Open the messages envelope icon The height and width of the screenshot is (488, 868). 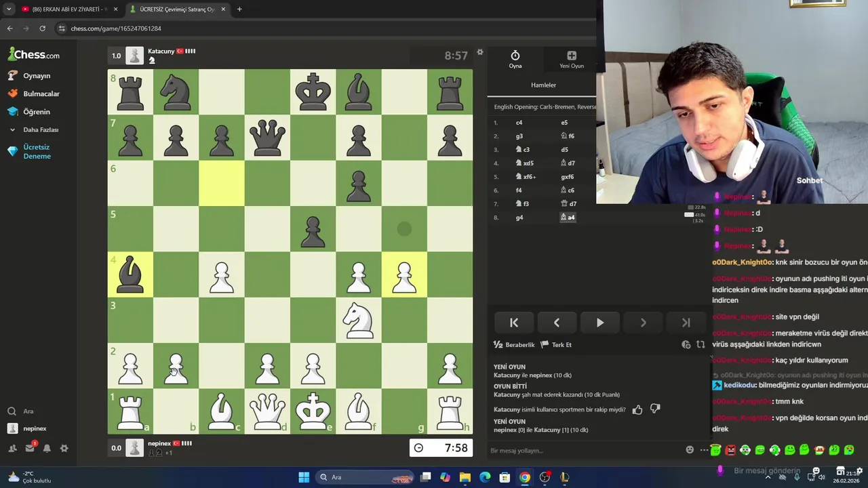(x=30, y=448)
